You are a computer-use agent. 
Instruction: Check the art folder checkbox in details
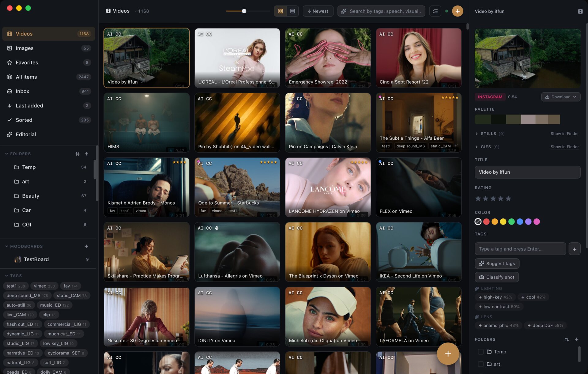(481, 364)
